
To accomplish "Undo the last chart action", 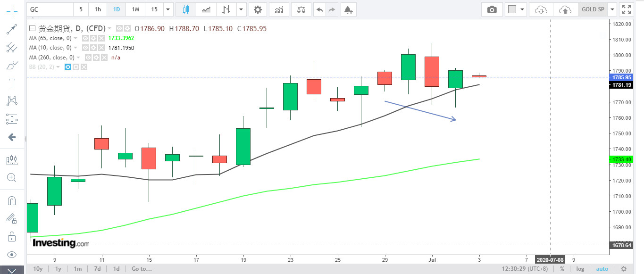I will click(x=320, y=9).
